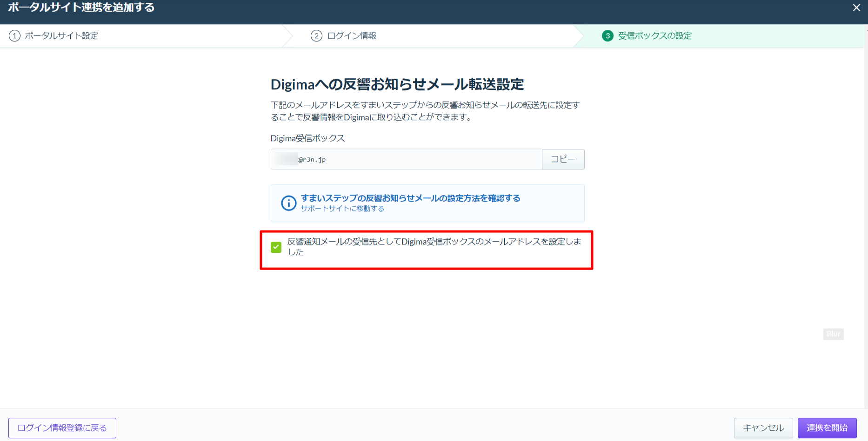Click ログイン情報登録に戻る button
Screen dimensions: 868x441
pos(62,428)
